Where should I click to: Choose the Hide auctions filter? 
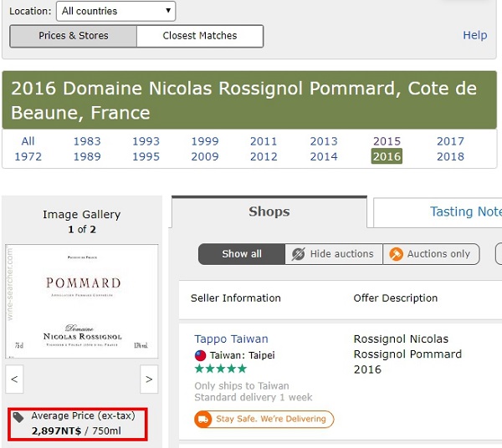point(334,254)
